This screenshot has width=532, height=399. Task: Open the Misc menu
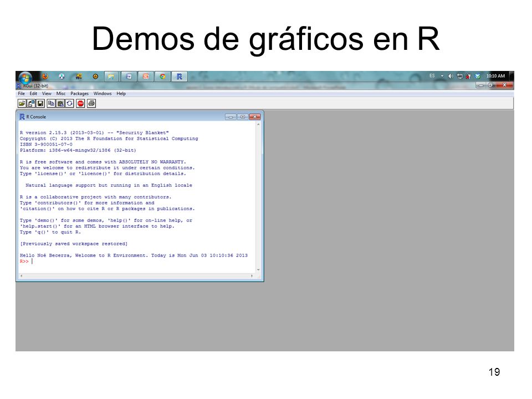pos(61,94)
